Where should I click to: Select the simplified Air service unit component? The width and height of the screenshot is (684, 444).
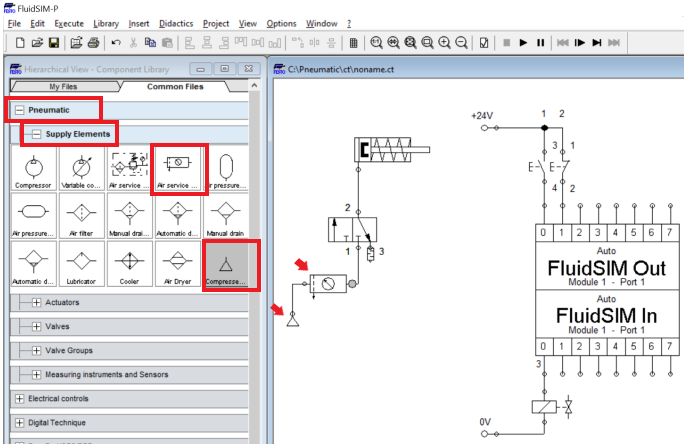click(178, 169)
